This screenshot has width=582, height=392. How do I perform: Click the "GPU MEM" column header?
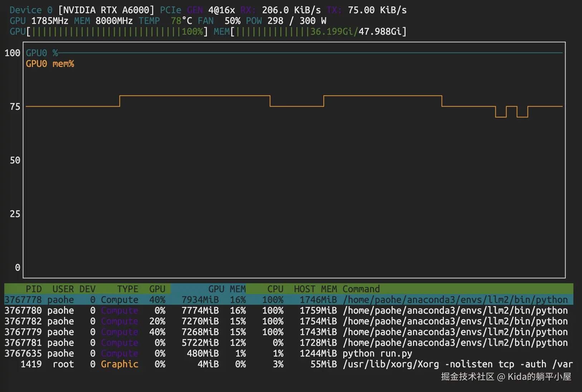[x=227, y=289]
